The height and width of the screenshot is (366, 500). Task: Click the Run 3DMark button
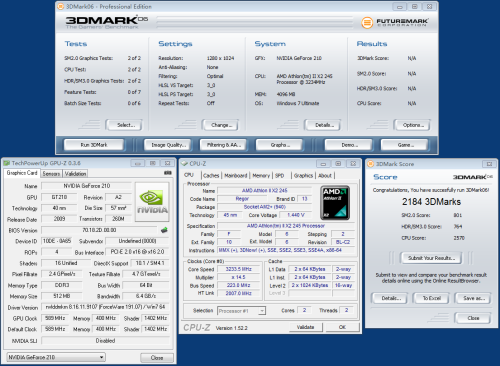94,145
